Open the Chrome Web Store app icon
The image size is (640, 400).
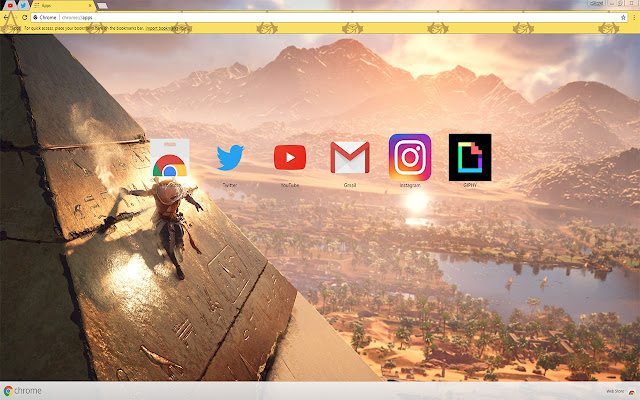click(x=170, y=158)
